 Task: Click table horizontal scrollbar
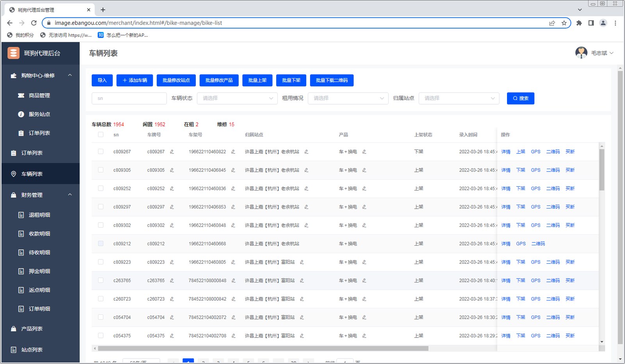[x=263, y=348]
